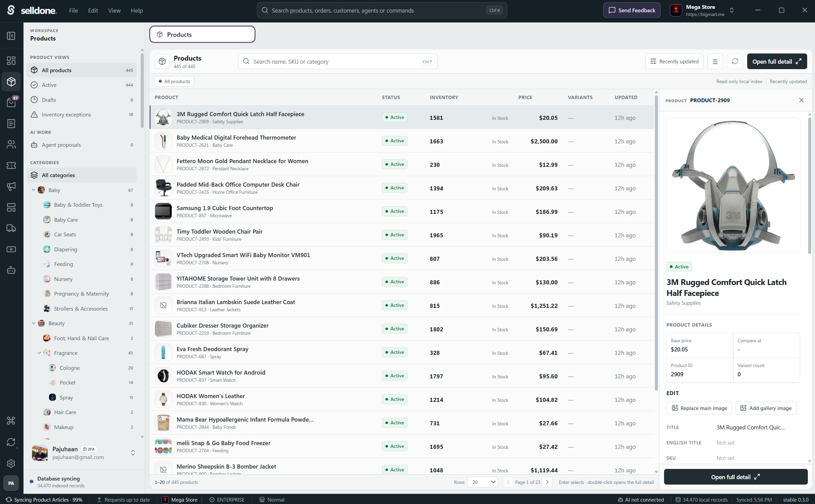The image size is (815, 504).
Task: Open the dashboard grid icon in left rail
Action: coord(11,61)
